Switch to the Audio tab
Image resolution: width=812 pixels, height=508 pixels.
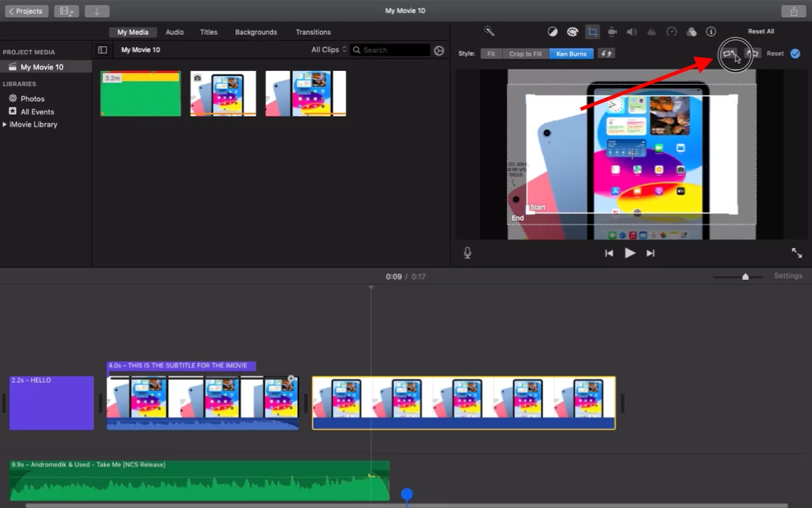tap(175, 32)
